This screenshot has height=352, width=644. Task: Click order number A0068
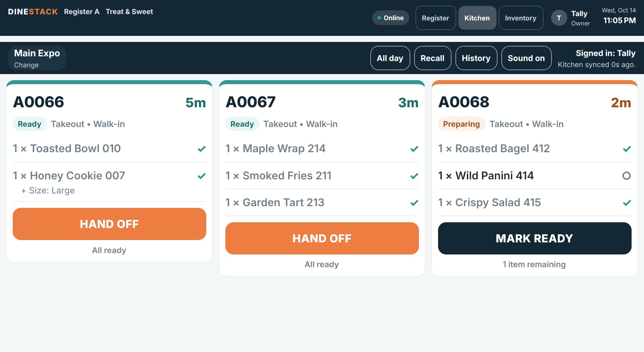[x=464, y=102]
